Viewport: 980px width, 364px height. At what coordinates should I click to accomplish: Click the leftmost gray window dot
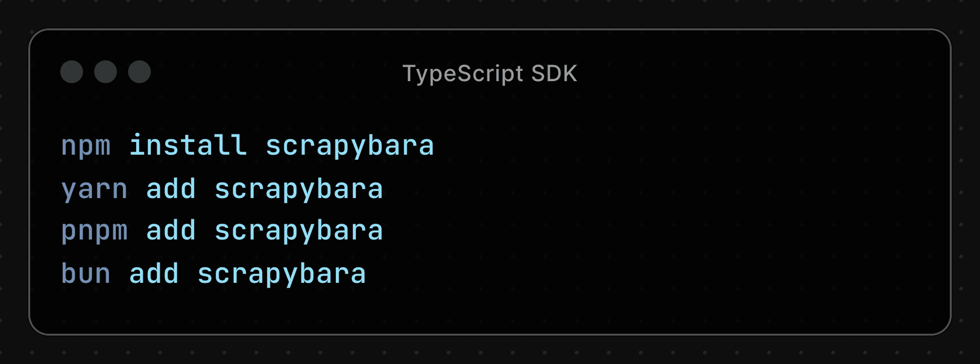(71, 71)
